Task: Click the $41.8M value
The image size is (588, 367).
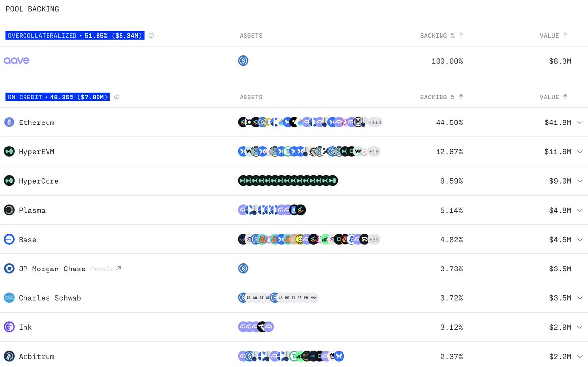Action: pyautogui.click(x=558, y=122)
